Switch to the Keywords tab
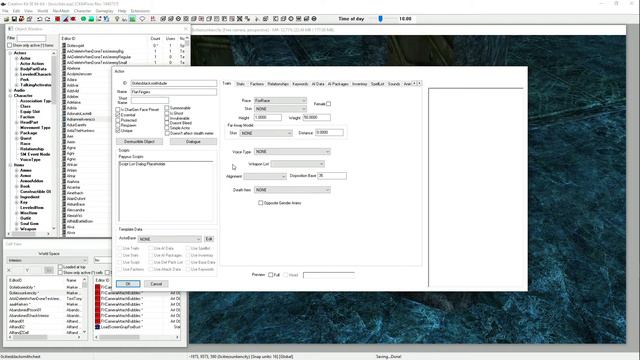Image resolution: width=640 pixels, height=360 pixels. tap(300, 84)
